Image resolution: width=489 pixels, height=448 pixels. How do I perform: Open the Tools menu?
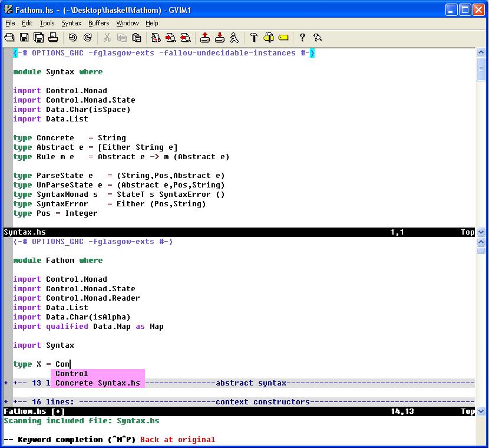coord(47,23)
